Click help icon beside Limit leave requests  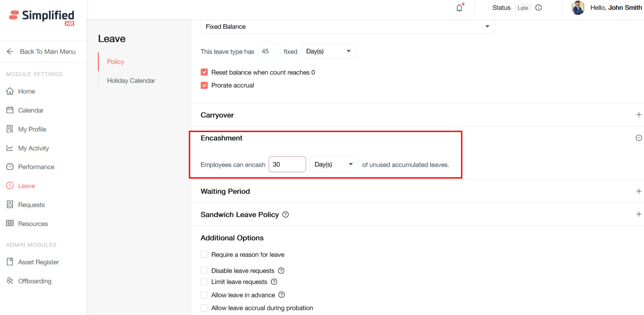274,282
